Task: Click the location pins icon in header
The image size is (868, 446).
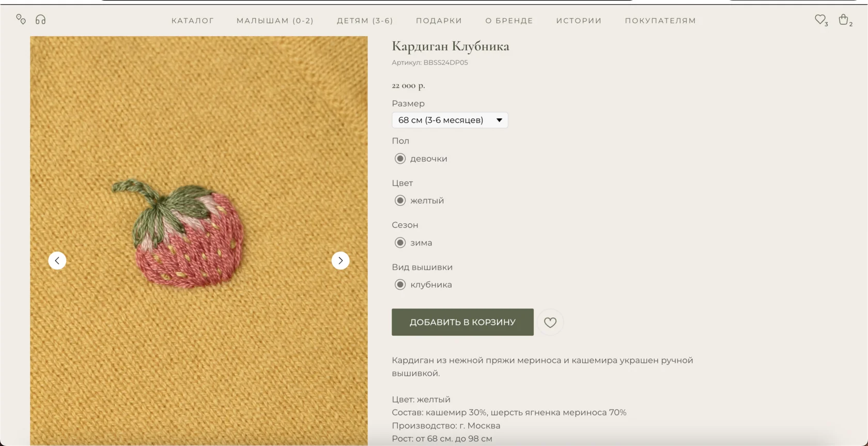Action: point(21,19)
